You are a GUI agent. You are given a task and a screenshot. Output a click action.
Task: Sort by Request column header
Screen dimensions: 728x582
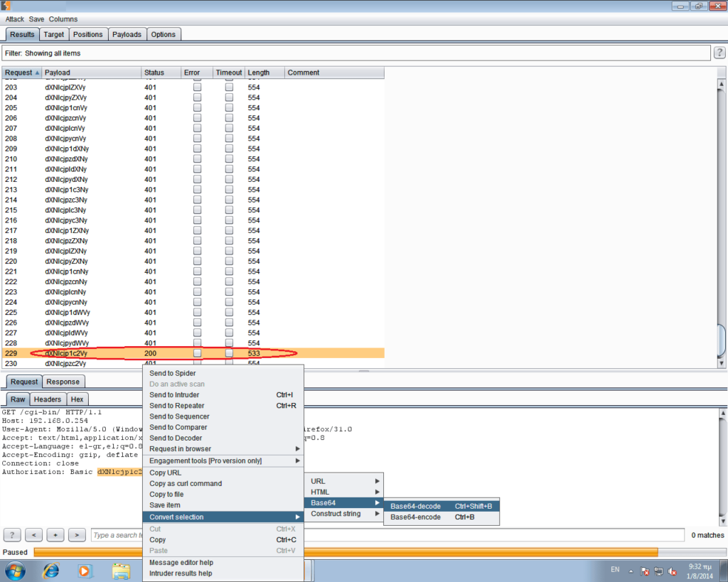pos(22,72)
